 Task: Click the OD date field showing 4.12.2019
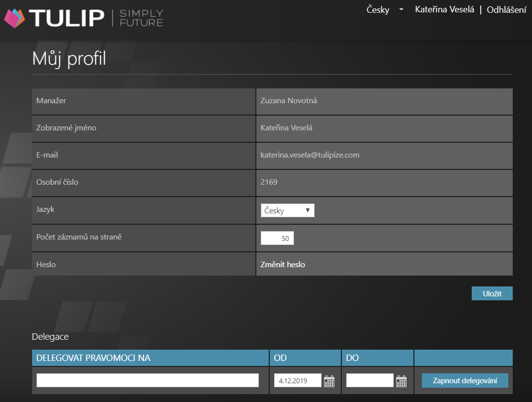click(297, 380)
